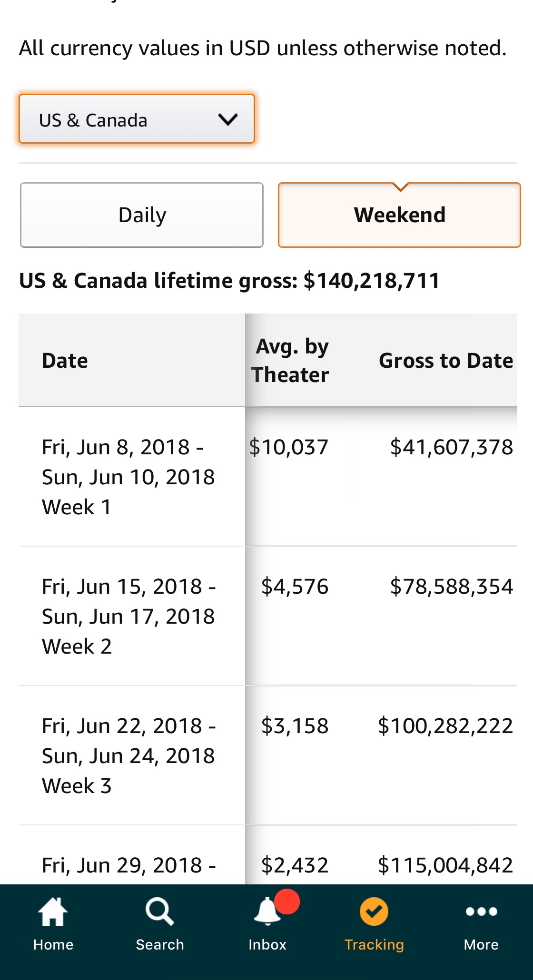533x980 pixels.
Task: Select the Week 2 date row
Action: [128, 616]
